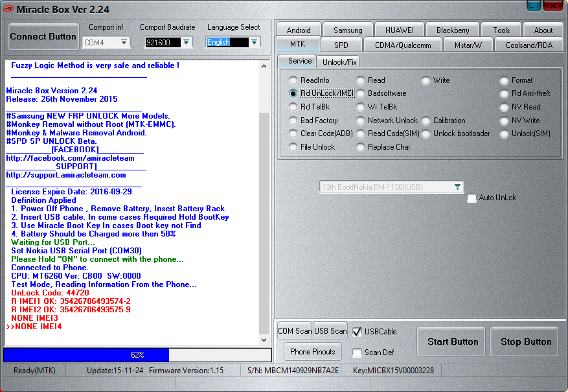Screen dimensions: 568x392
Task: Click the 62% progress bar
Action: click(x=137, y=355)
